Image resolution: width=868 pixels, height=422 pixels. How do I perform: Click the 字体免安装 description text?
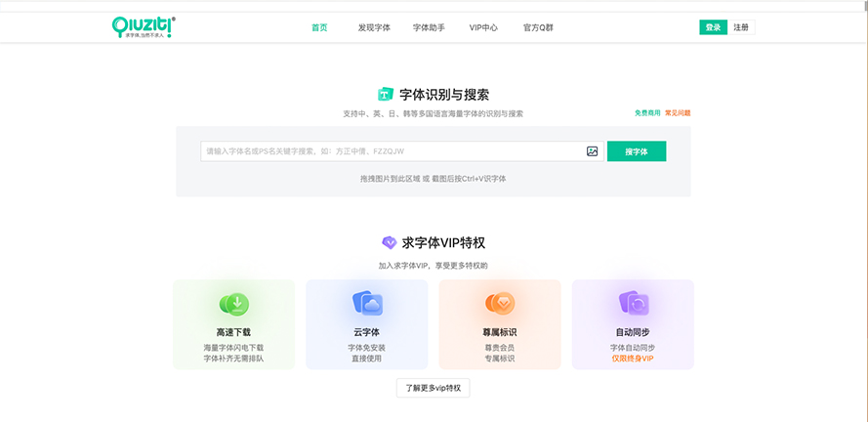[366, 348]
